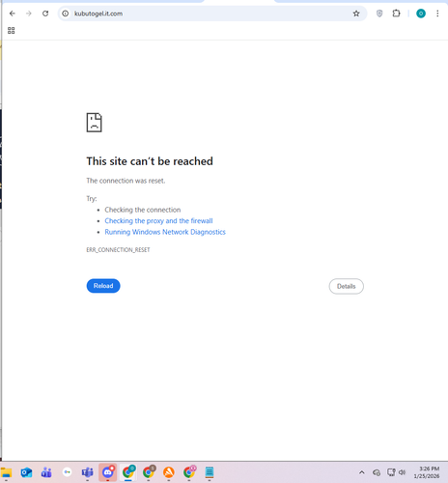Open the shield extension icon
448x483 pixels.
click(x=379, y=14)
